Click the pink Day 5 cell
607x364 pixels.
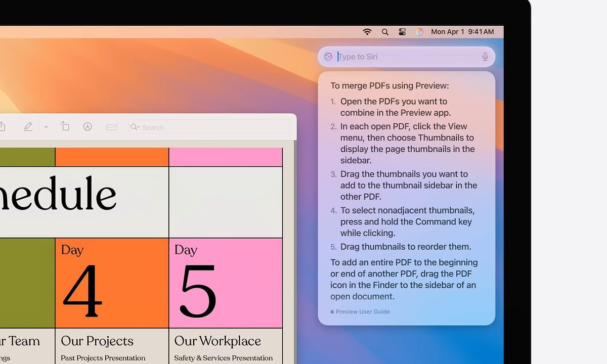click(226, 283)
